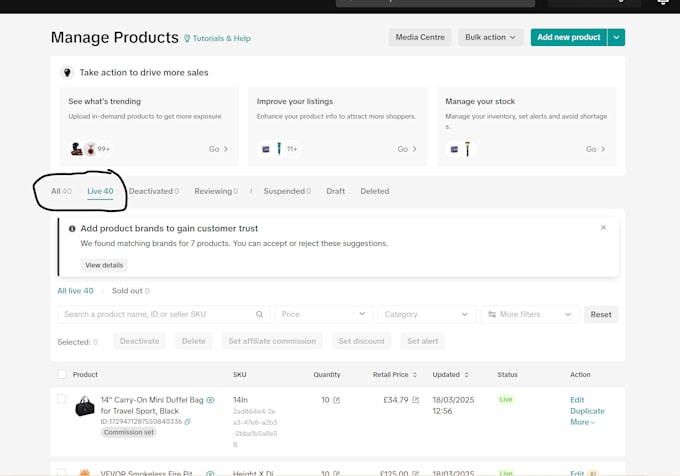This screenshot has height=476, width=680.
Task: Open the Category filter dropdown
Action: pyautogui.click(x=427, y=314)
